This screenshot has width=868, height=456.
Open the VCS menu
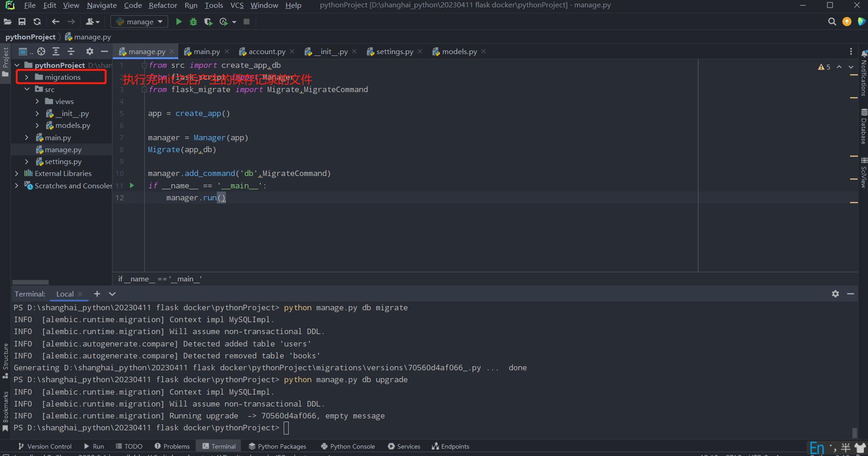[x=237, y=5]
